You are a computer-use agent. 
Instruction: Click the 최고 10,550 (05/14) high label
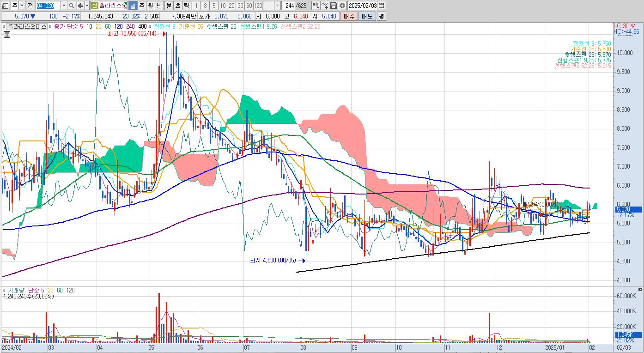[x=132, y=34]
